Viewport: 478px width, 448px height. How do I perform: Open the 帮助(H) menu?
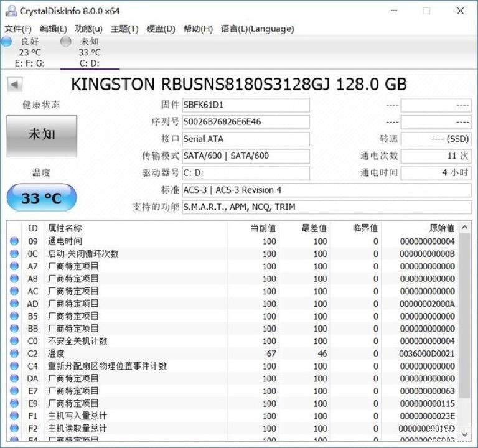[x=198, y=29]
